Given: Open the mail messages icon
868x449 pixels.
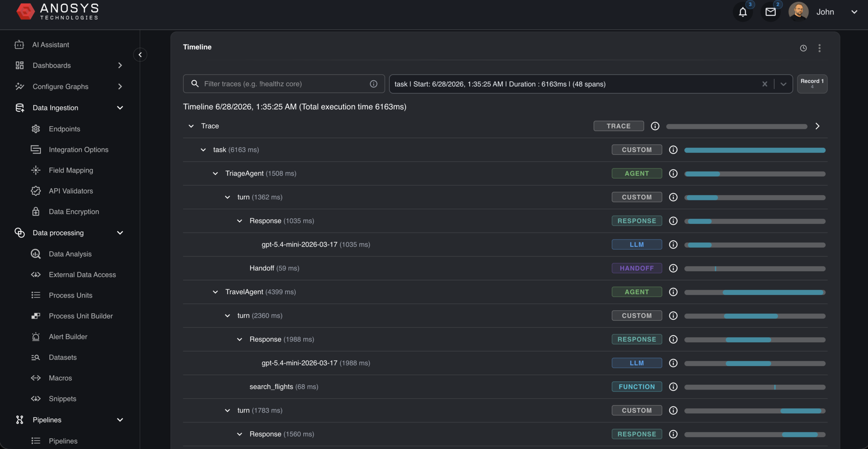Looking at the screenshot, I should point(770,12).
